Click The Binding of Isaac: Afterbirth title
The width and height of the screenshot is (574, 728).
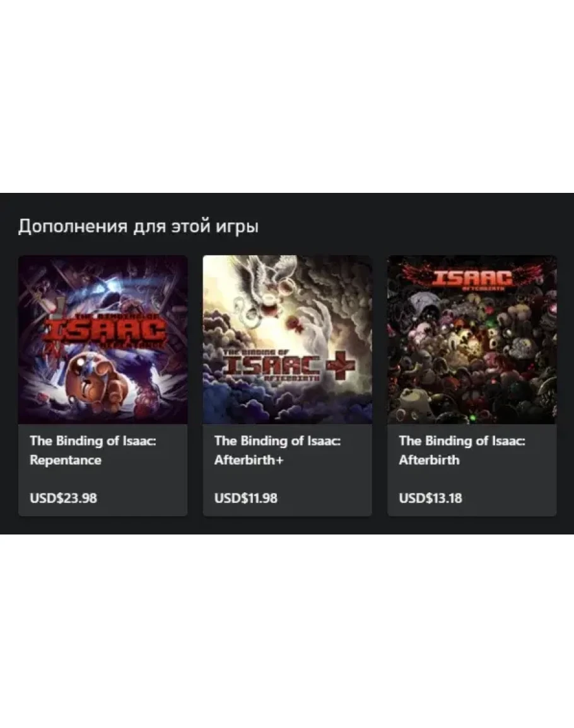click(x=462, y=450)
